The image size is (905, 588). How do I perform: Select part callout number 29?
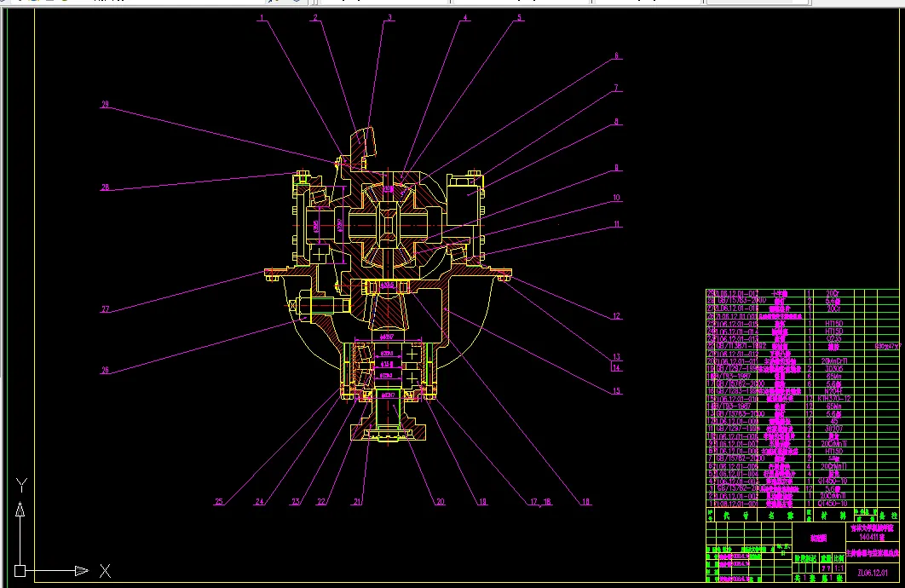(105, 105)
